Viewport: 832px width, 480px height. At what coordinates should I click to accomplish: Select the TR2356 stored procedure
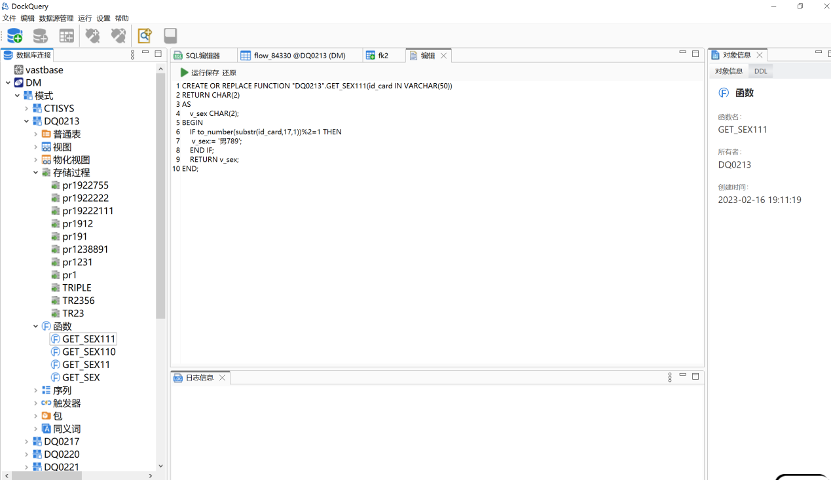point(79,300)
